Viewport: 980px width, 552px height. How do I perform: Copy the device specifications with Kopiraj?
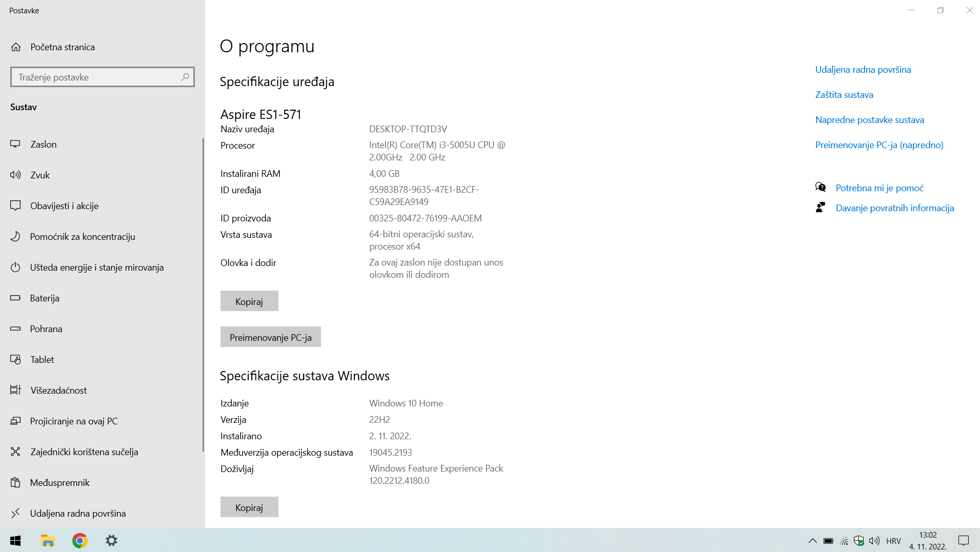[x=249, y=301]
